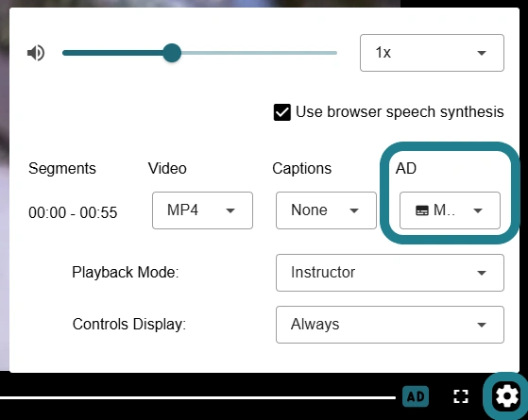
Task: Toggle the AD audio description button
Action: [416, 396]
